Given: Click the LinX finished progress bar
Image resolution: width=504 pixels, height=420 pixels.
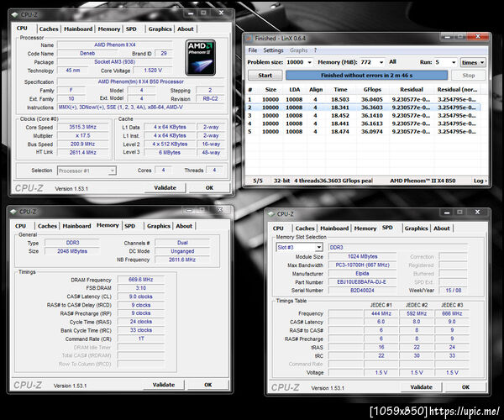Looking at the screenshot, I should pos(367,76).
